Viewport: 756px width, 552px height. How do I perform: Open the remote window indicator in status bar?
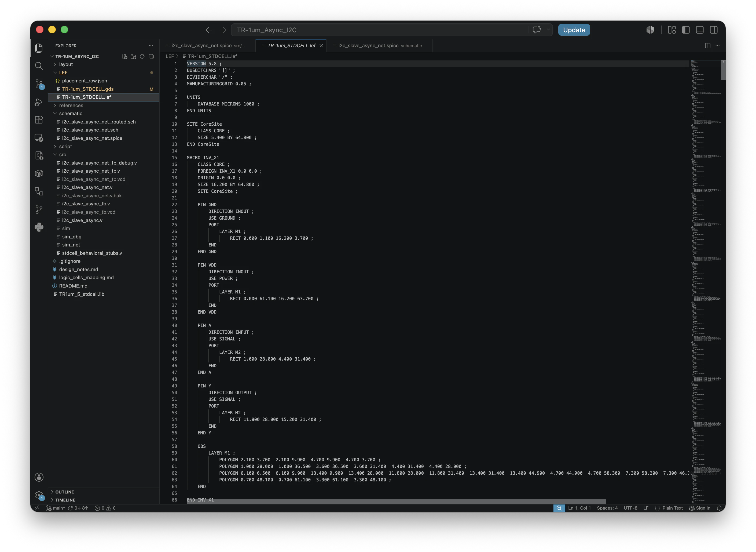[37, 508]
